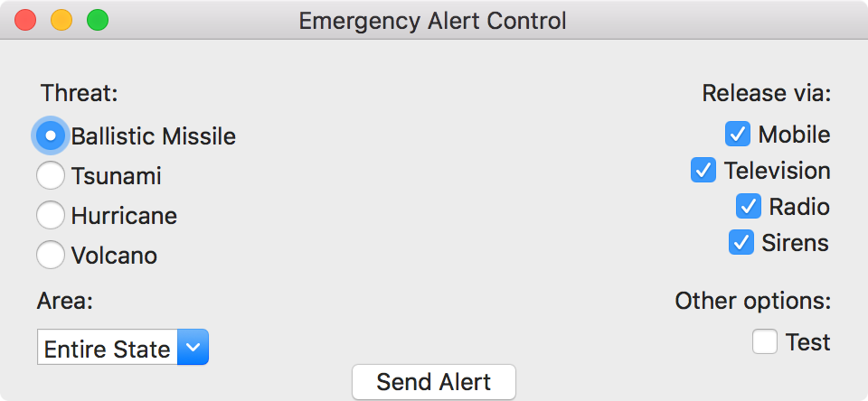Screen dimensions: 868x401
Task: Click the Entire State combo box field
Action: (123, 348)
